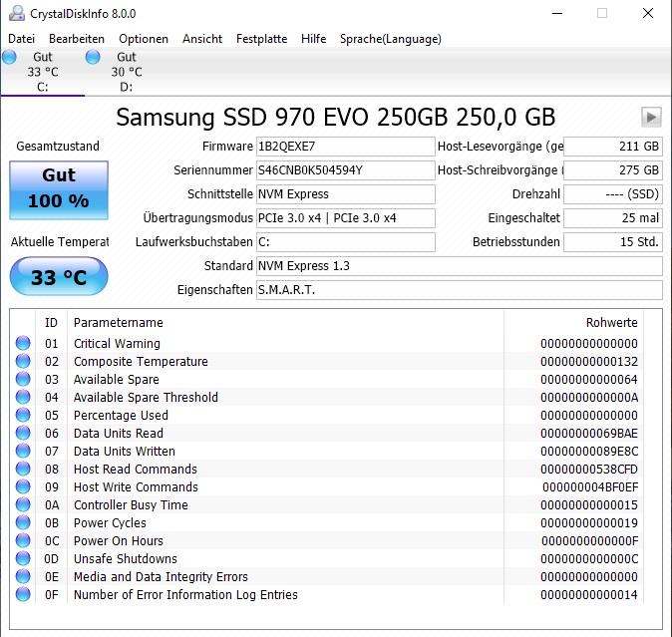Image resolution: width=672 pixels, height=637 pixels.
Task: Select the Host Read Commands row text
Action: tap(136, 470)
